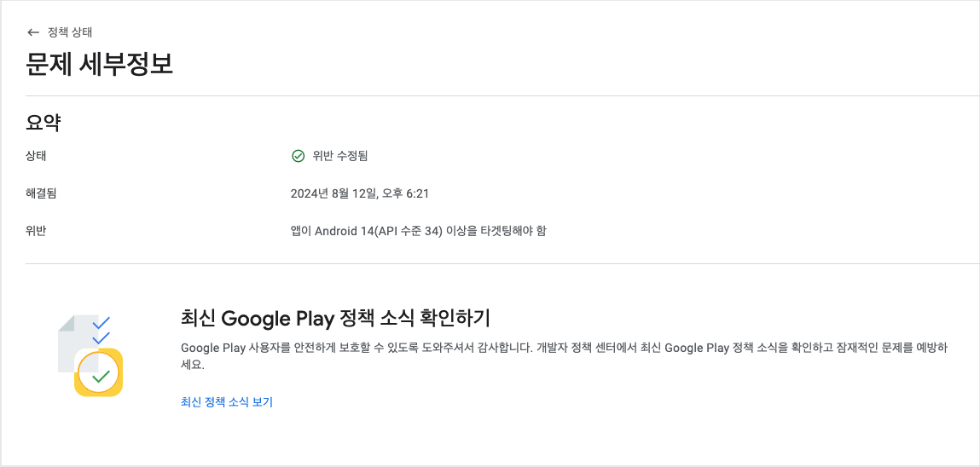Click the policy document checkmark illustration
Viewport: 980px width, 467px height.
point(90,356)
